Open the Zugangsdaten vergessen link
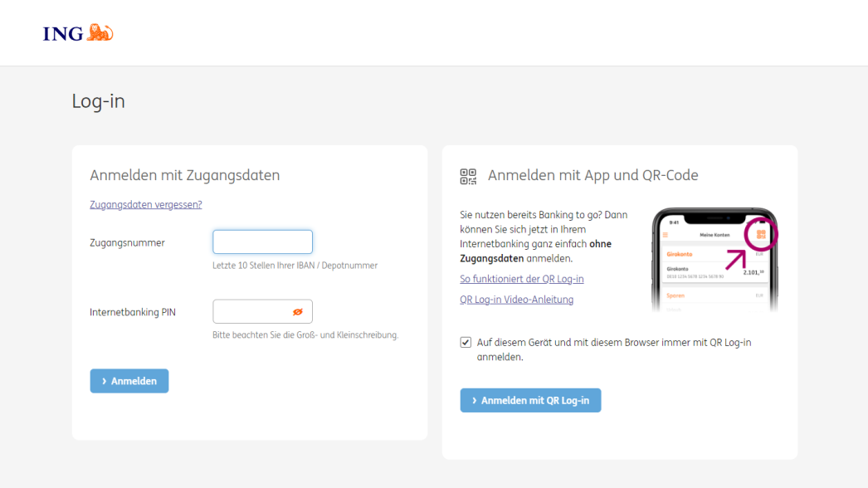The height and width of the screenshot is (488, 868). [145, 204]
